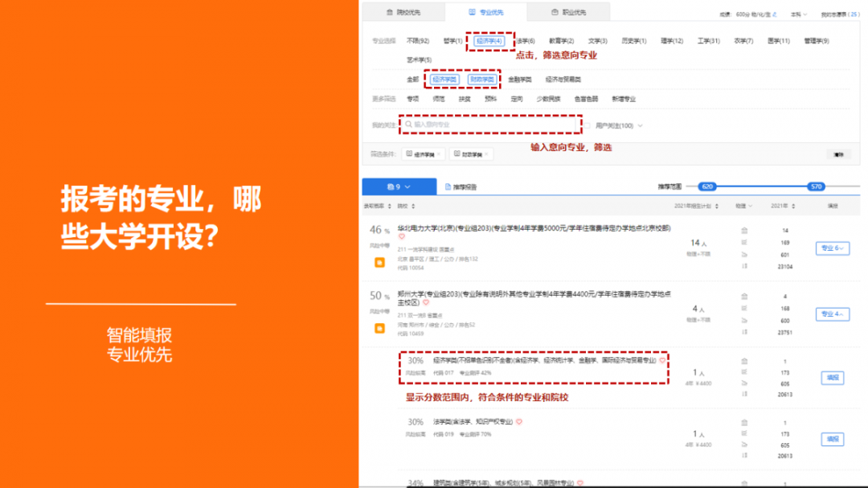Select the 经济与贸易类 subcategory
The width and height of the screenshot is (868, 488).
pyautogui.click(x=563, y=80)
